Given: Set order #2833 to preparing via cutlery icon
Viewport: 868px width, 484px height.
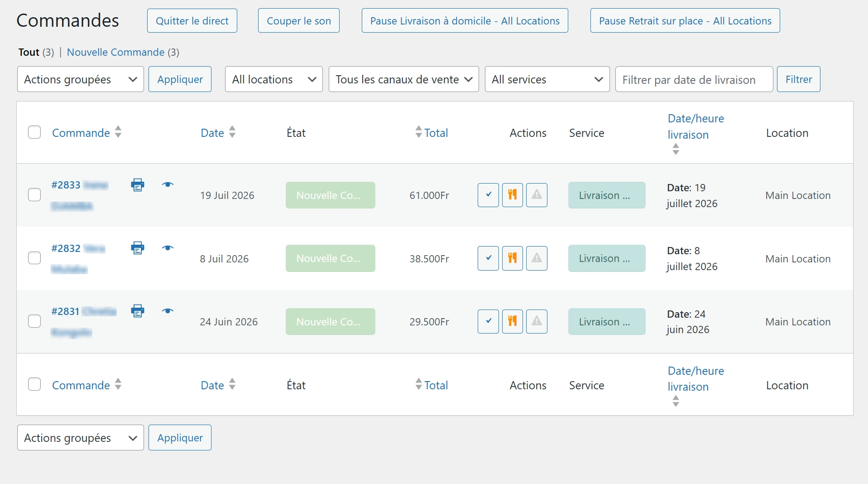Looking at the screenshot, I should coord(513,195).
